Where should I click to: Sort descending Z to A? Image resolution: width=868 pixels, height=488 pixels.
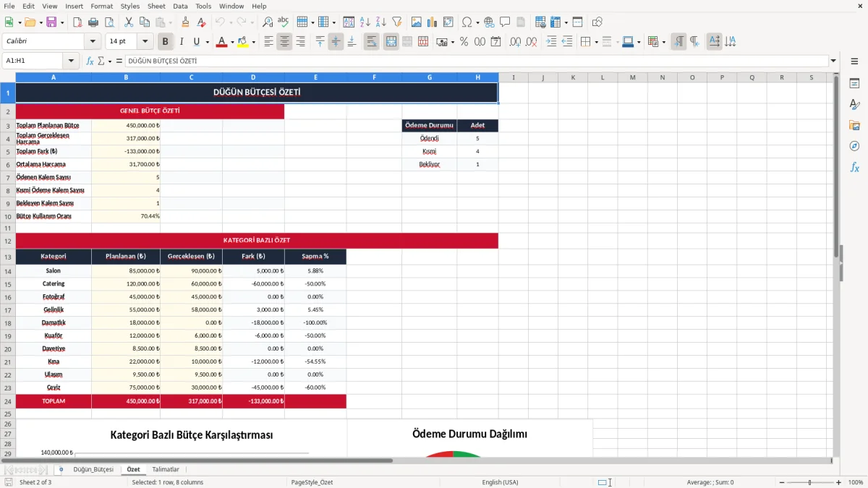(x=380, y=22)
